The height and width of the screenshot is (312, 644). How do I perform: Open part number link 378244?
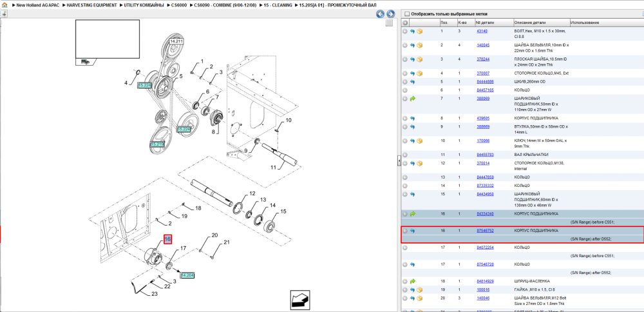pos(483,59)
